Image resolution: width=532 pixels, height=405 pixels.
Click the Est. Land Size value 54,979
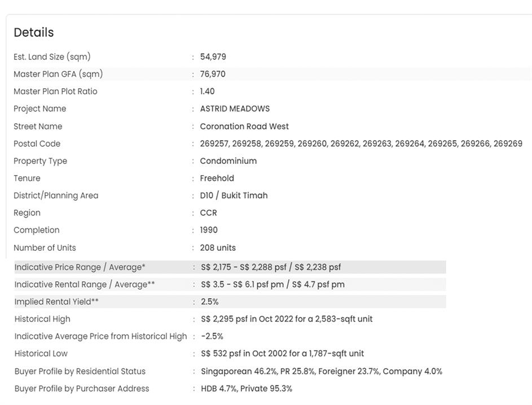point(213,56)
